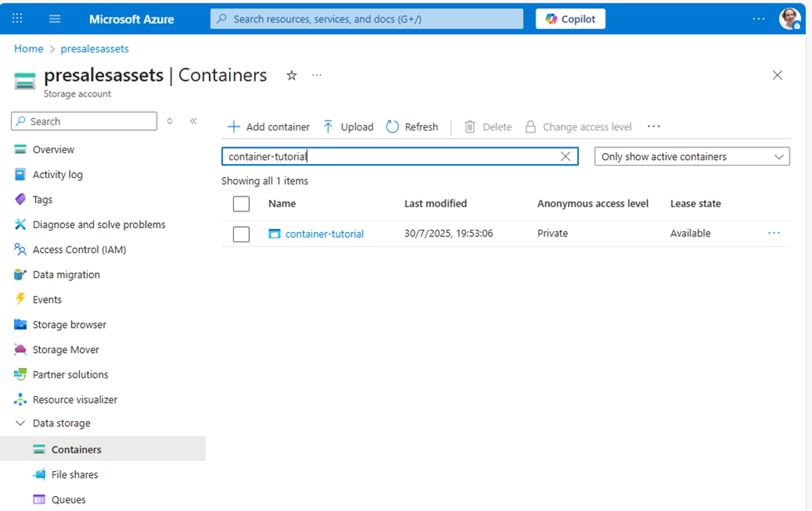Favorite the presalesassets page with the star
Image resolution: width=812 pixels, height=511 pixels.
(291, 75)
